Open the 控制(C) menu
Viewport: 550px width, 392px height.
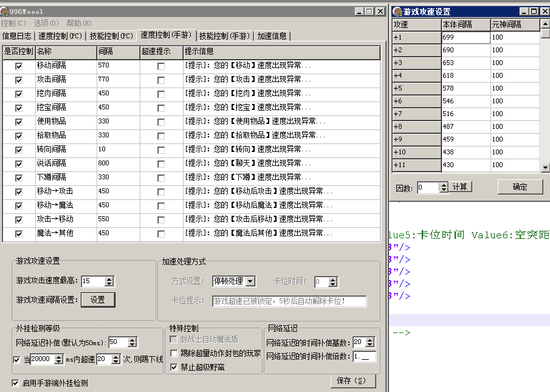point(13,23)
